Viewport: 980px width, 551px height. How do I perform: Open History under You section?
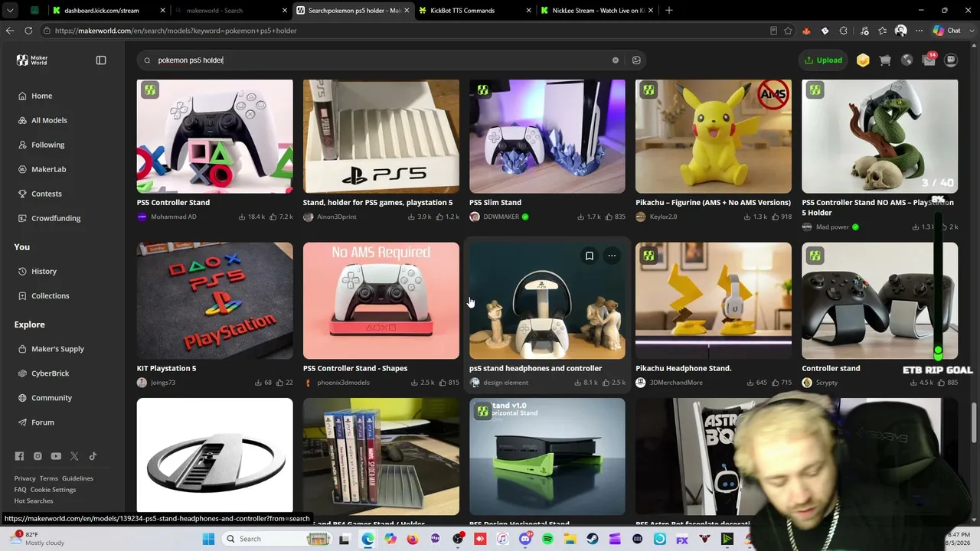point(44,271)
